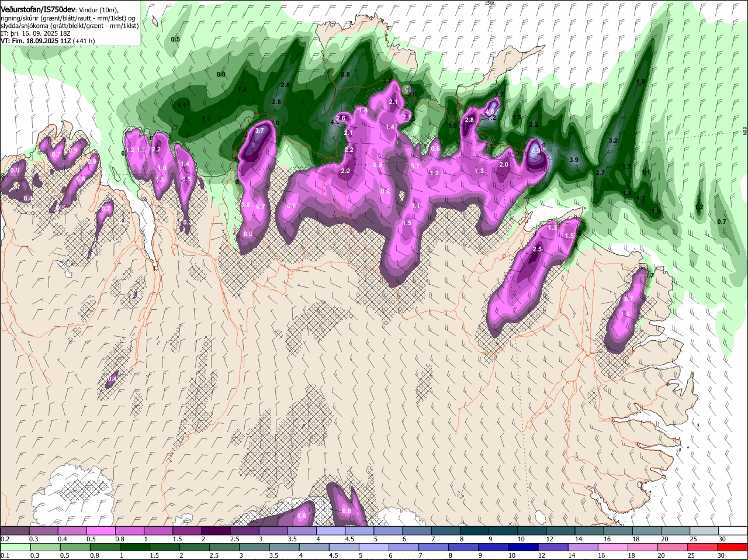The width and height of the screenshot is (748, 560).
Task: Click the '3.9' rain value on the map
Action: pyautogui.click(x=574, y=160)
